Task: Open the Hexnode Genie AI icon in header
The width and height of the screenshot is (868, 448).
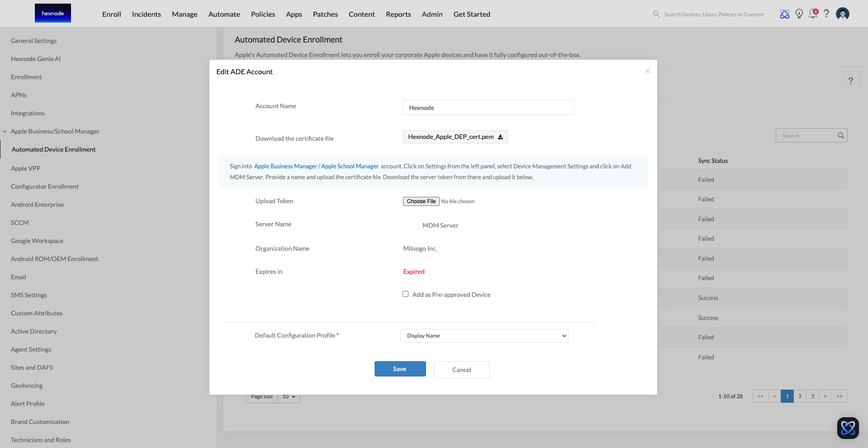Action: point(785,14)
